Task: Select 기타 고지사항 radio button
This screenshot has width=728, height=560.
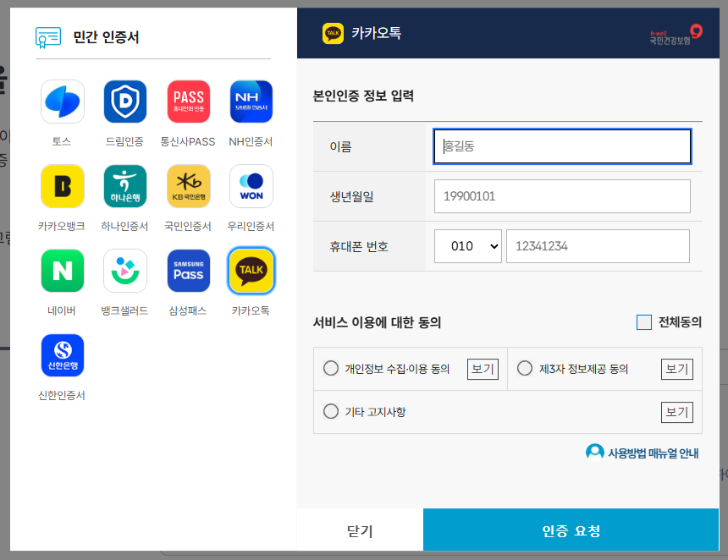Action: point(331,411)
